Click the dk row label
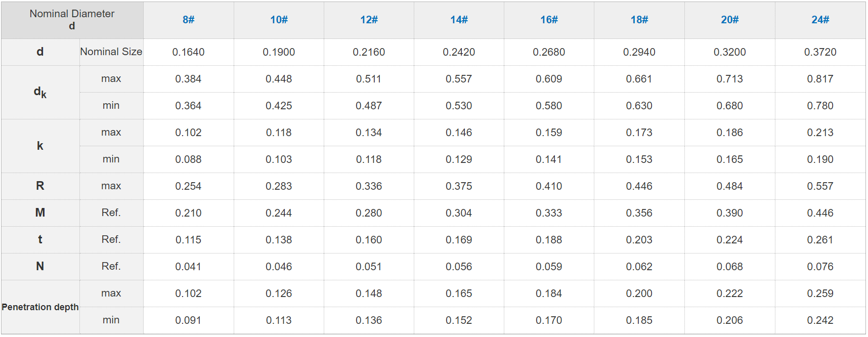This screenshot has height=337, width=868. (x=40, y=92)
